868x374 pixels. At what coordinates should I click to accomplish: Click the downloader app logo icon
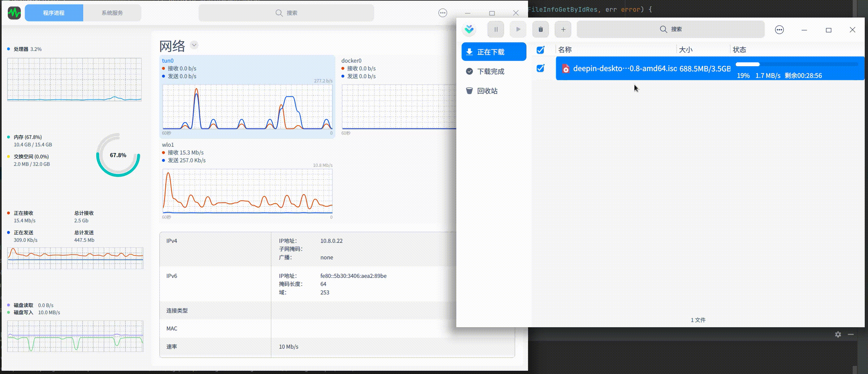[x=469, y=30]
